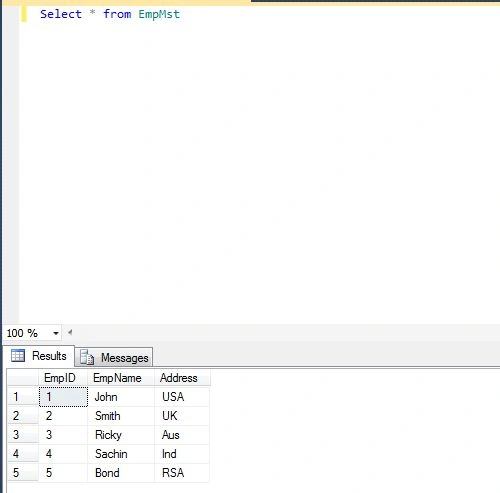Select the EmpID column header

(63, 378)
